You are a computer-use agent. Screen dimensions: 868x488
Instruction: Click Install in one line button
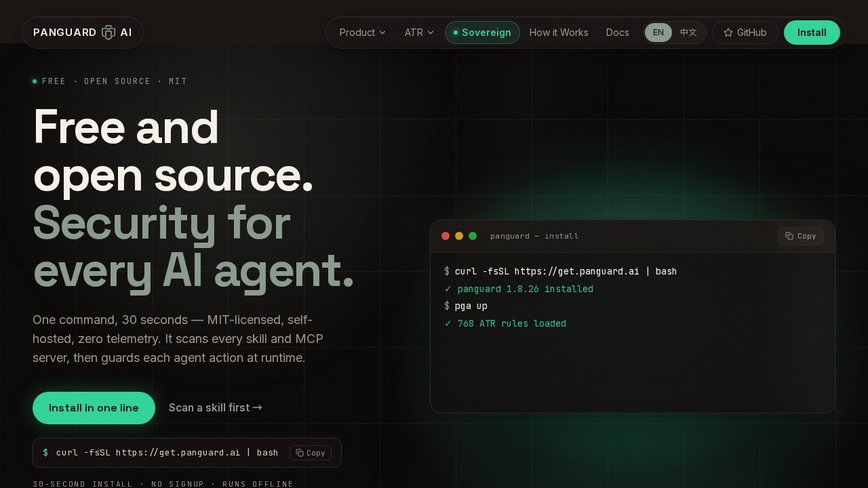[x=94, y=408]
